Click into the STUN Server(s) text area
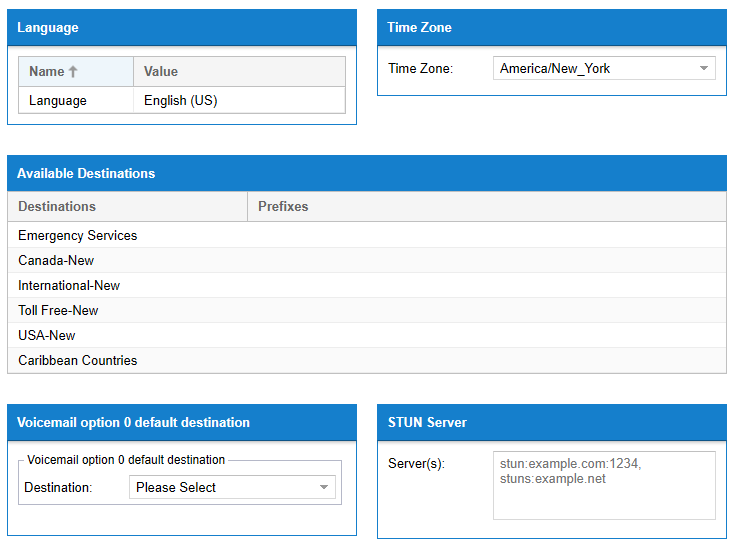This screenshot has height=547, width=741. click(604, 485)
